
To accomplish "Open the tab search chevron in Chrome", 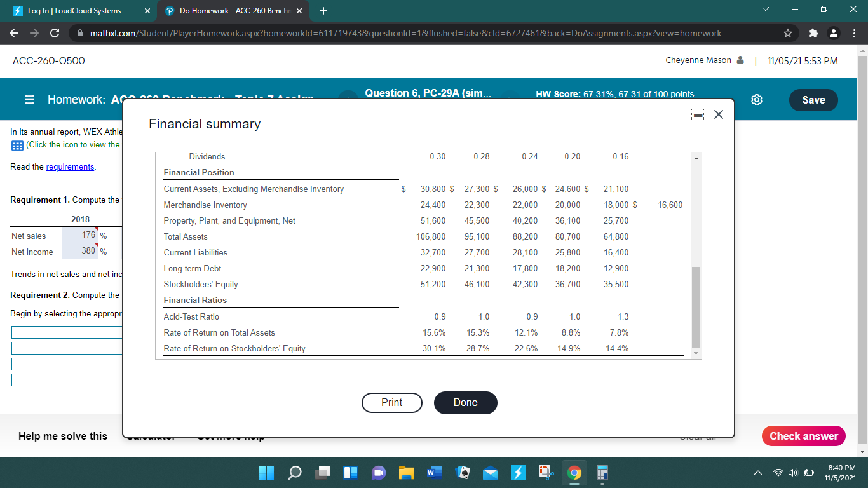I will click(766, 10).
